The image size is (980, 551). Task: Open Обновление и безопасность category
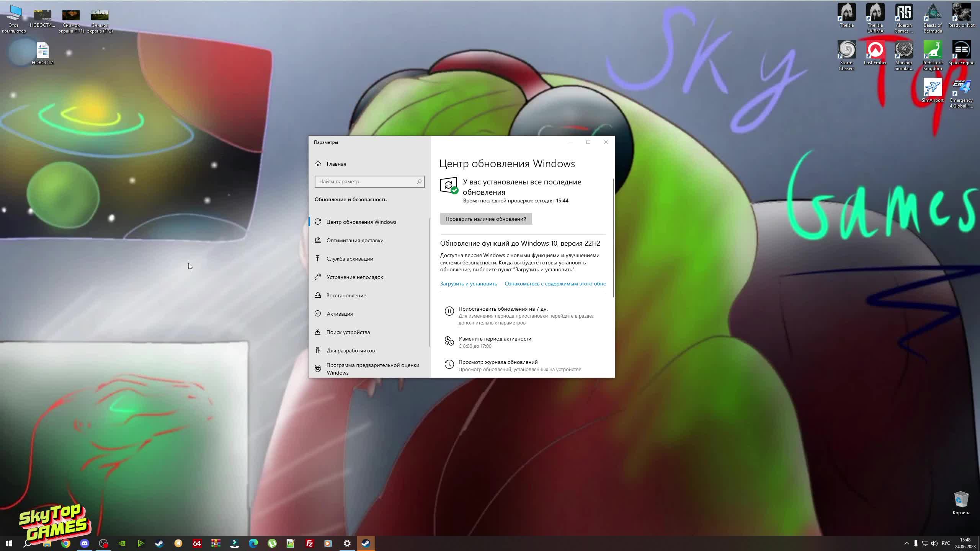click(350, 199)
